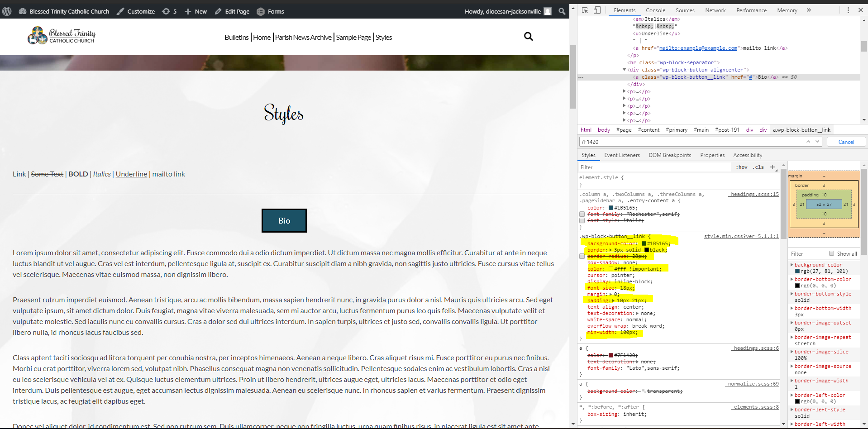868x429 pixels.
Task: Open DevTools three-dot customize menu
Action: 848,10
